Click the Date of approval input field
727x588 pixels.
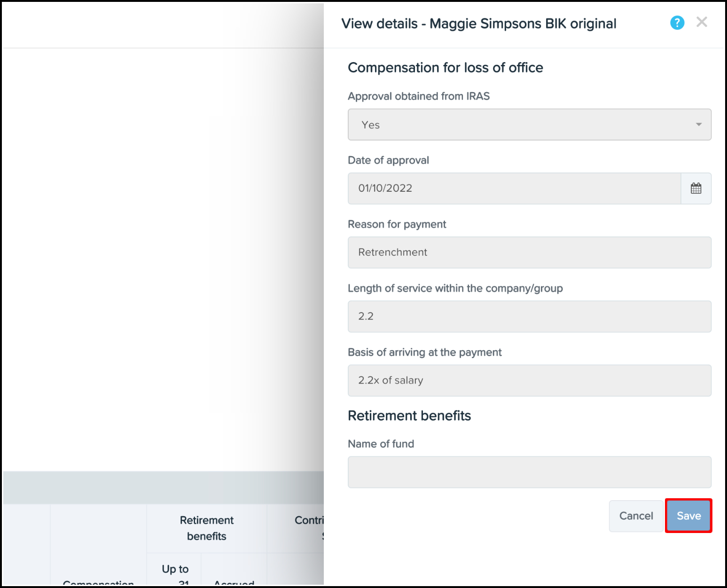(x=514, y=188)
